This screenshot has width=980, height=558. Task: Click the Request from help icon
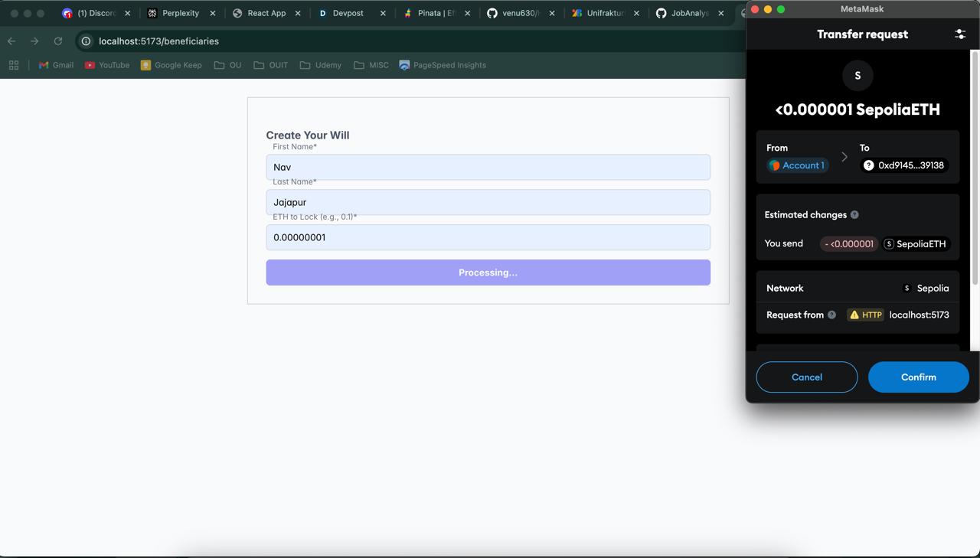click(x=831, y=315)
